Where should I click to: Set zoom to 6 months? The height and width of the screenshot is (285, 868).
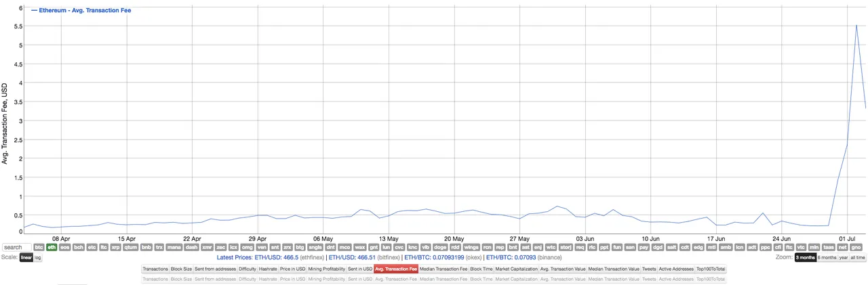(x=827, y=257)
